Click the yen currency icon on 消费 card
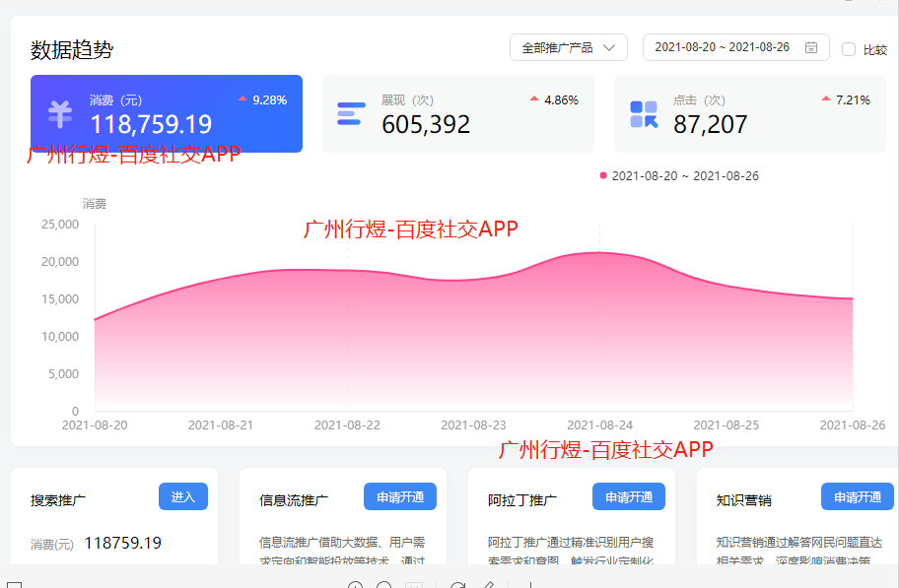This screenshot has width=899, height=588. coord(59,114)
